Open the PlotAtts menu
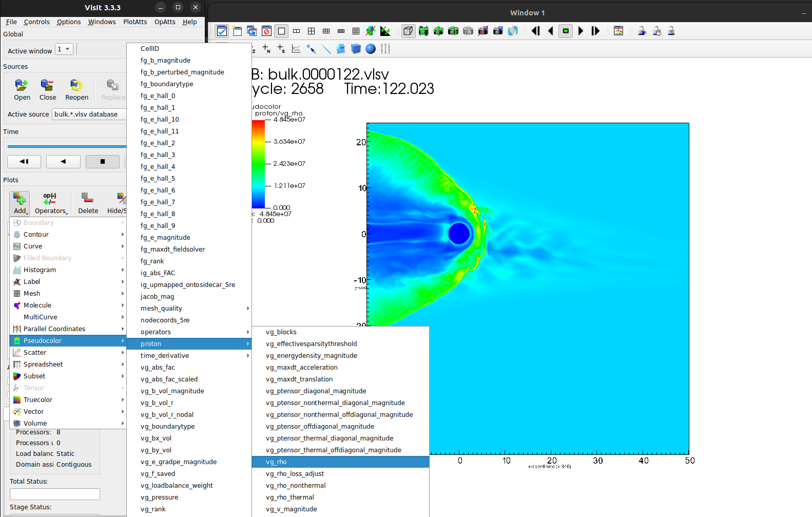This screenshot has height=517, width=812. 135,22
